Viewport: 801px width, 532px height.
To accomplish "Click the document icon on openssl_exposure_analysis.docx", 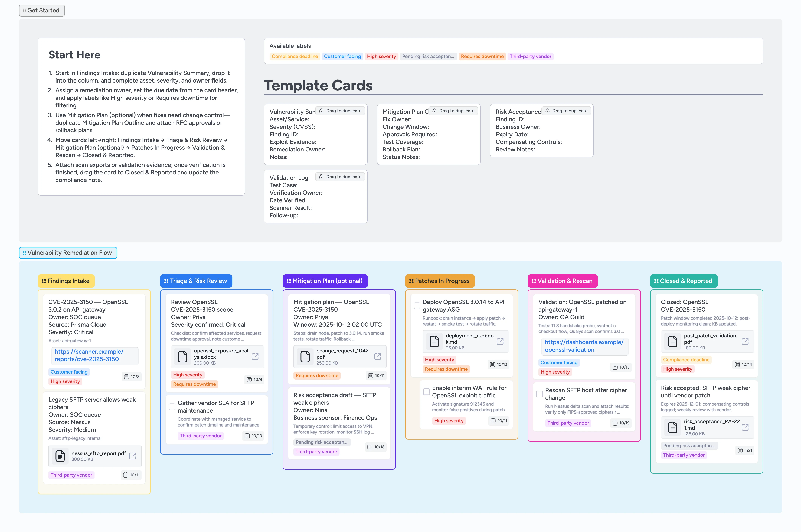I will click(183, 357).
